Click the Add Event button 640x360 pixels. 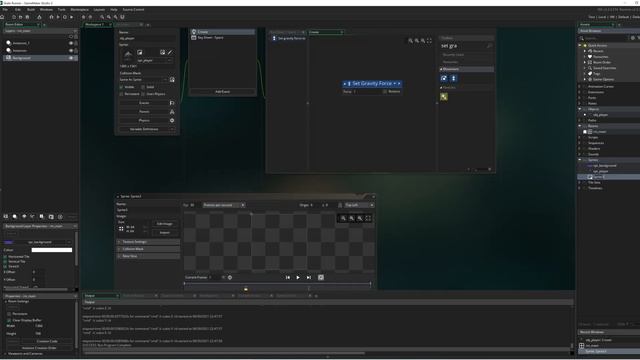point(222,92)
